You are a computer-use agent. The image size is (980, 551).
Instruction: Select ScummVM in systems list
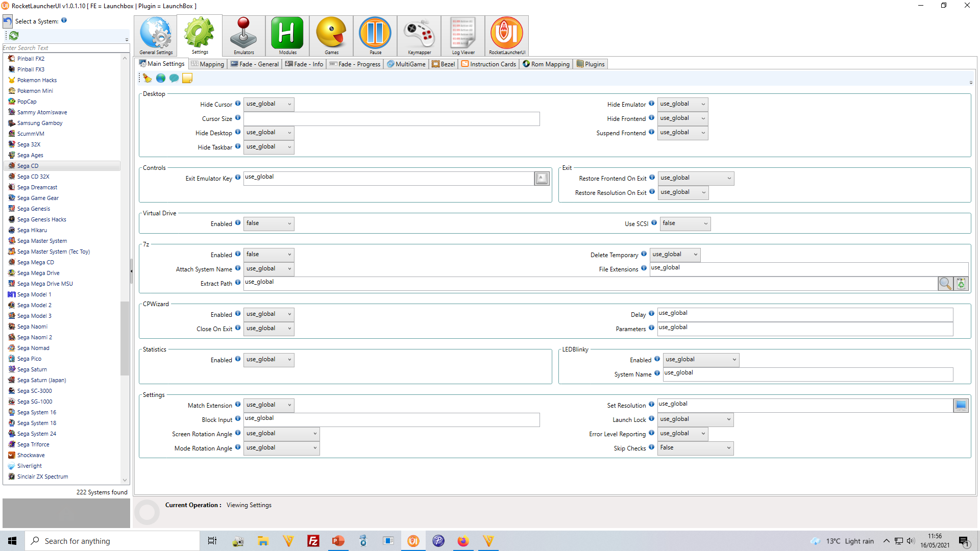pyautogui.click(x=31, y=134)
